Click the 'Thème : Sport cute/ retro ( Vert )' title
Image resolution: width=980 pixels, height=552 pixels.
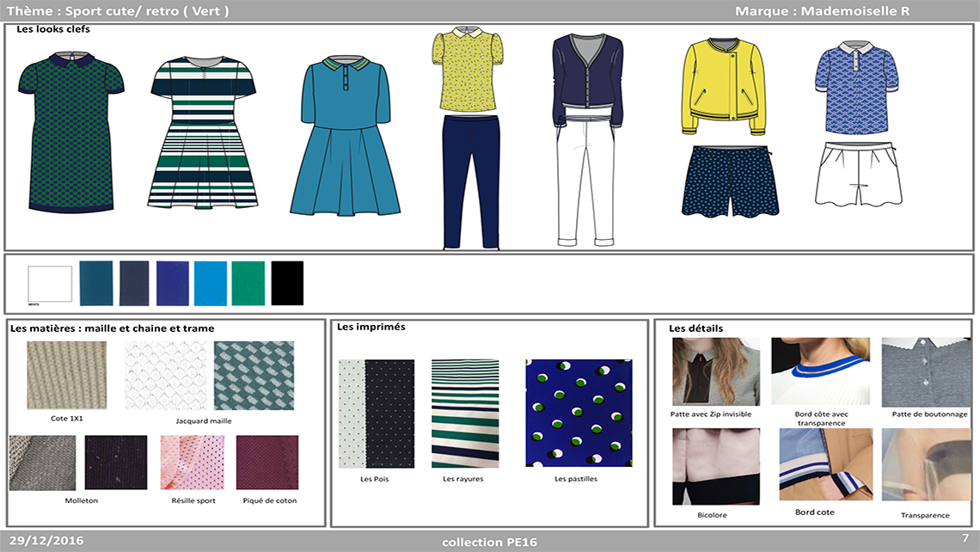coord(118,10)
